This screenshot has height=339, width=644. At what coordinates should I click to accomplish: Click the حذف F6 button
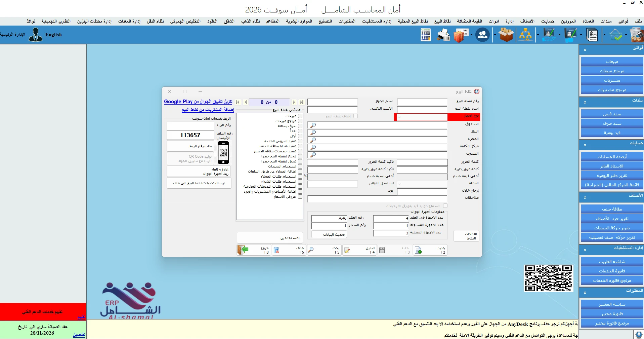289,250
